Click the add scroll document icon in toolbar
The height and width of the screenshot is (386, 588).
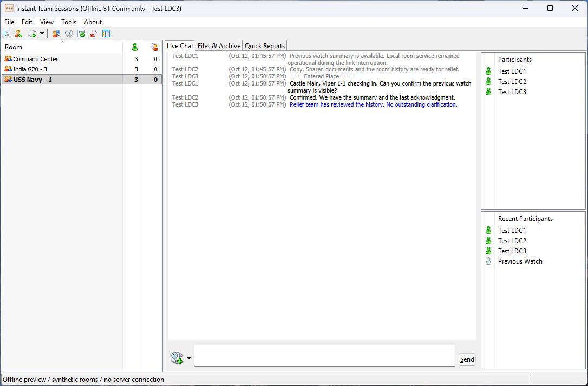pyautogui.click(x=32, y=34)
